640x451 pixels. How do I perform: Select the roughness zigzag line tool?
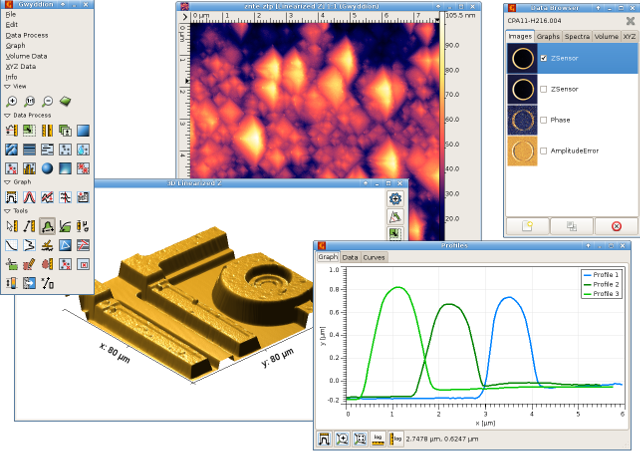(29, 245)
